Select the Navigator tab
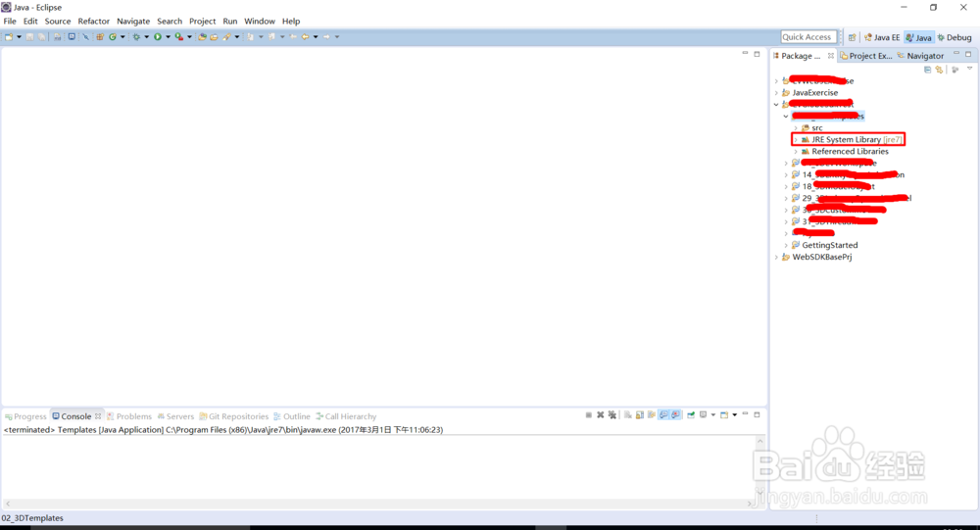 (920, 56)
